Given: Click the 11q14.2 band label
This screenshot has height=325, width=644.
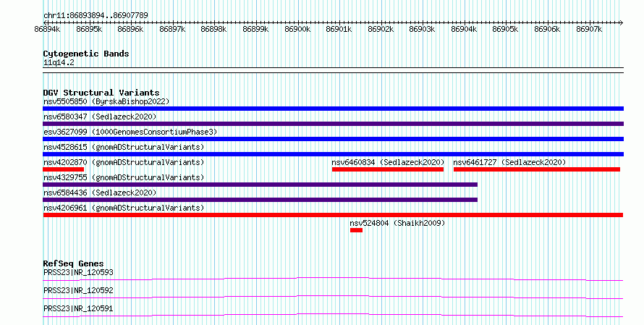Looking at the screenshot, I should pyautogui.click(x=59, y=62).
